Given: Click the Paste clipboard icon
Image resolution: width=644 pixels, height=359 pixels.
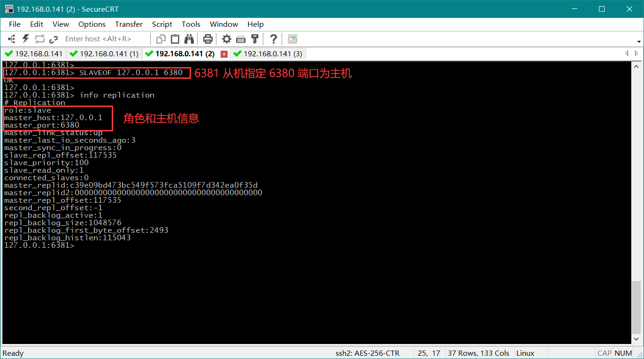Looking at the screenshot, I should click(175, 39).
